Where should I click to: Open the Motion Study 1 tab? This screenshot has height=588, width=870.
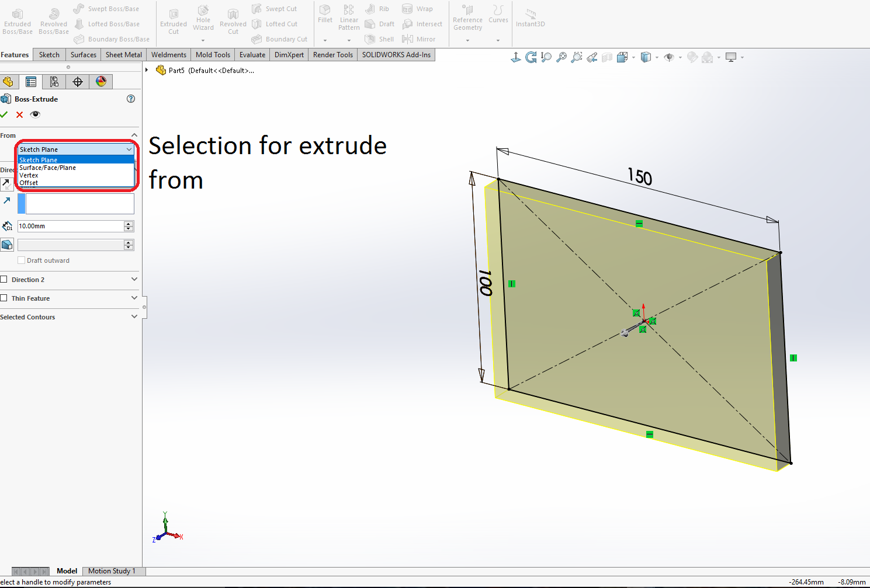(113, 570)
